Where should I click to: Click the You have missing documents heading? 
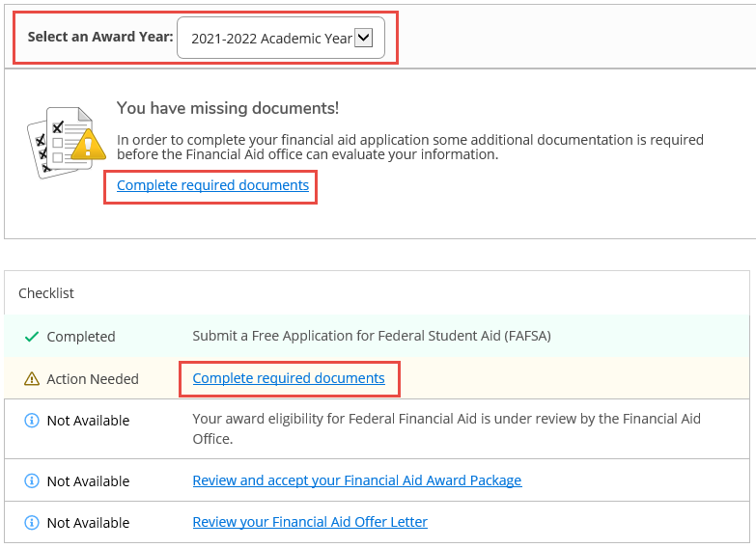click(x=228, y=108)
